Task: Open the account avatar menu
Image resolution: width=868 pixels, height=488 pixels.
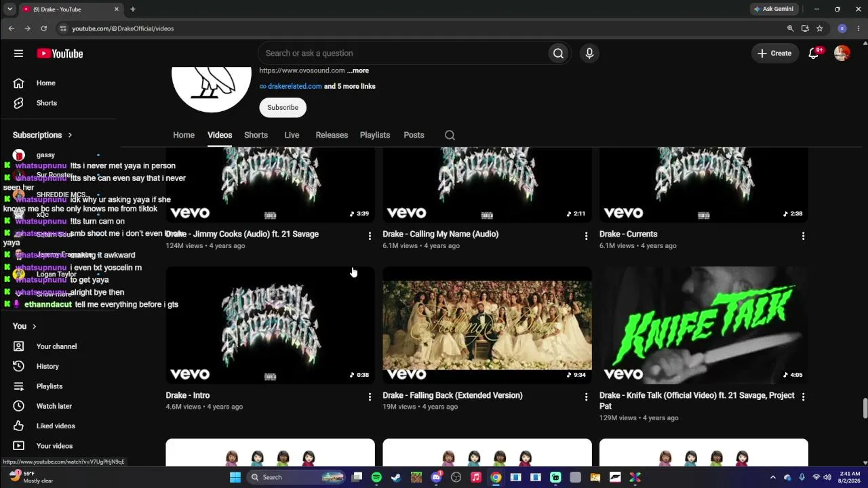Action: pyautogui.click(x=842, y=54)
